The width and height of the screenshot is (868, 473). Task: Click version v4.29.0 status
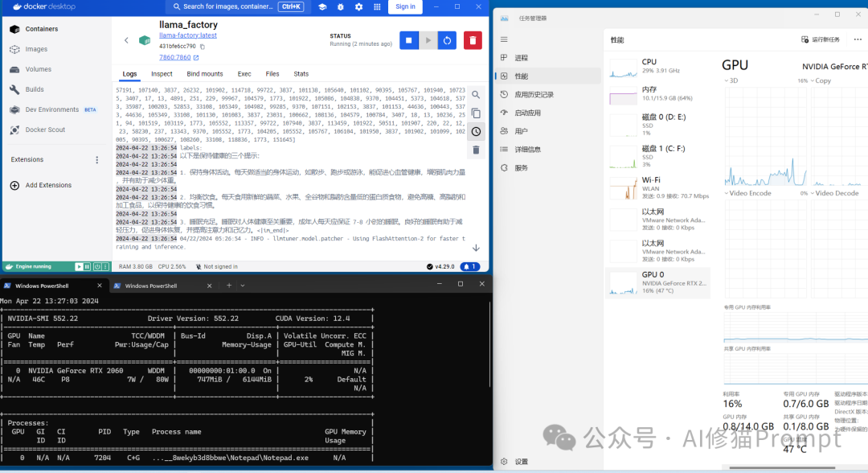coord(440,266)
